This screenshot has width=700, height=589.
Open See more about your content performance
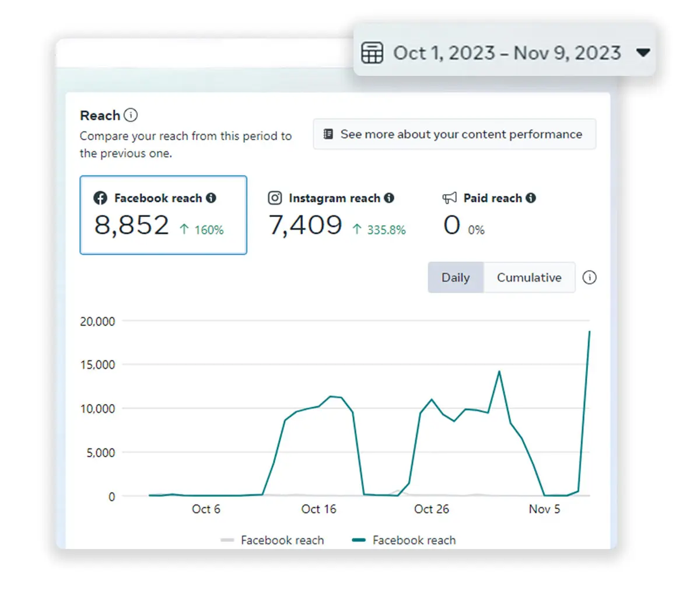pyautogui.click(x=454, y=134)
